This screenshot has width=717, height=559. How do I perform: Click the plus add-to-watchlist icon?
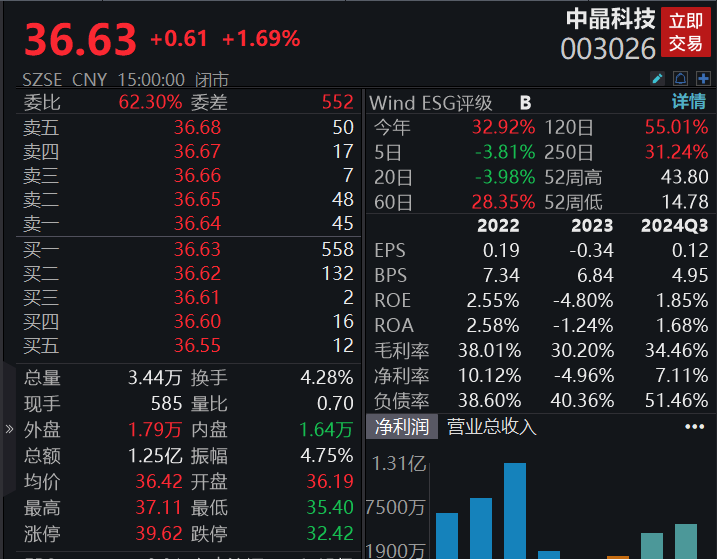coord(703,78)
